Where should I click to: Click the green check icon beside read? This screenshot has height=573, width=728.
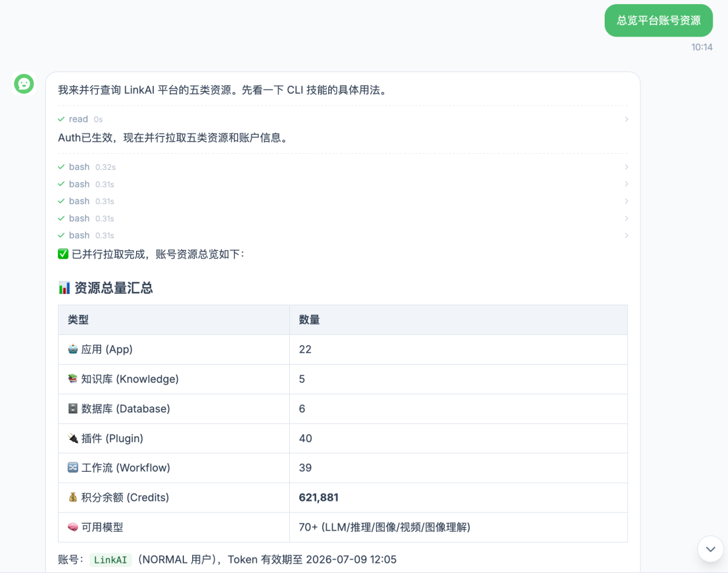tap(61, 119)
